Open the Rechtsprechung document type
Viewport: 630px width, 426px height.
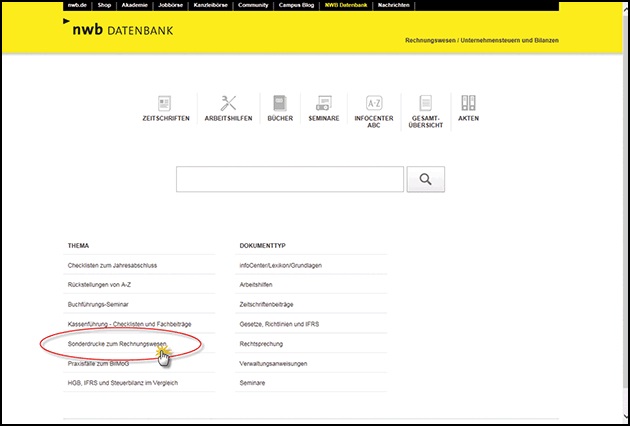263,343
